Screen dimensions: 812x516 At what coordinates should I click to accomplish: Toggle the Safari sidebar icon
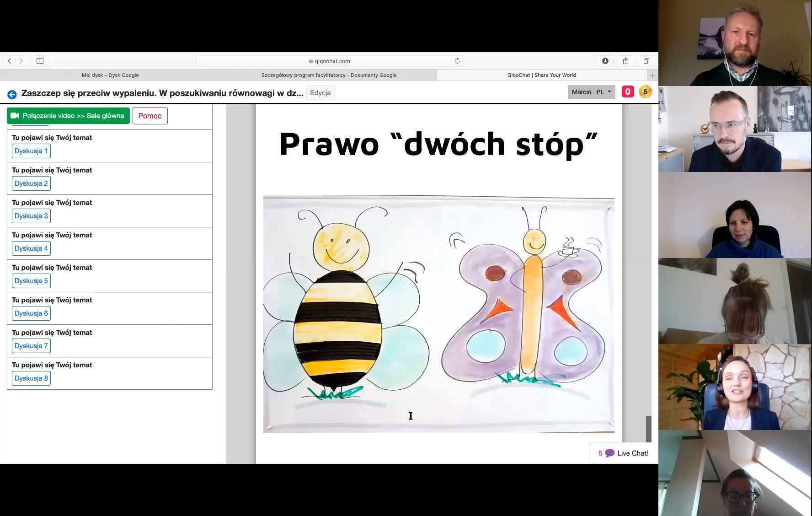coord(40,61)
